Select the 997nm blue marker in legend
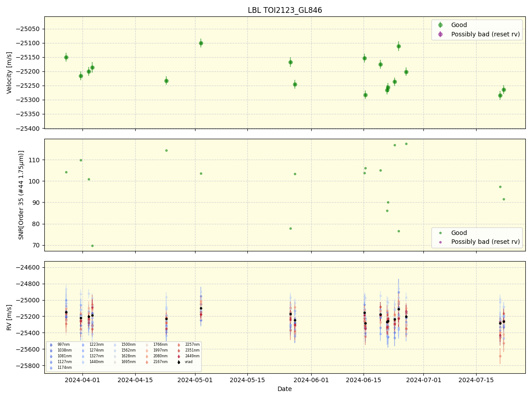 [51, 344]
